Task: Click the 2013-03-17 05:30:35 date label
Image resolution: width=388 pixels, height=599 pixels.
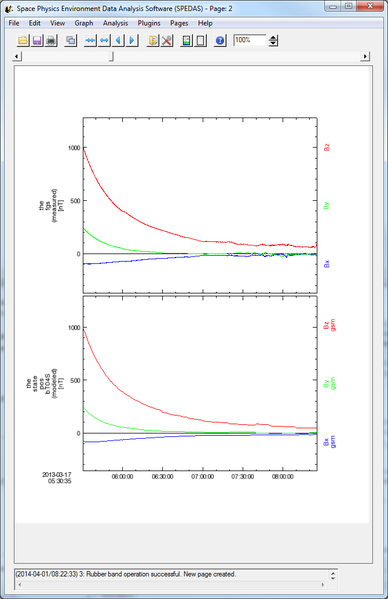Action: pyautogui.click(x=57, y=478)
